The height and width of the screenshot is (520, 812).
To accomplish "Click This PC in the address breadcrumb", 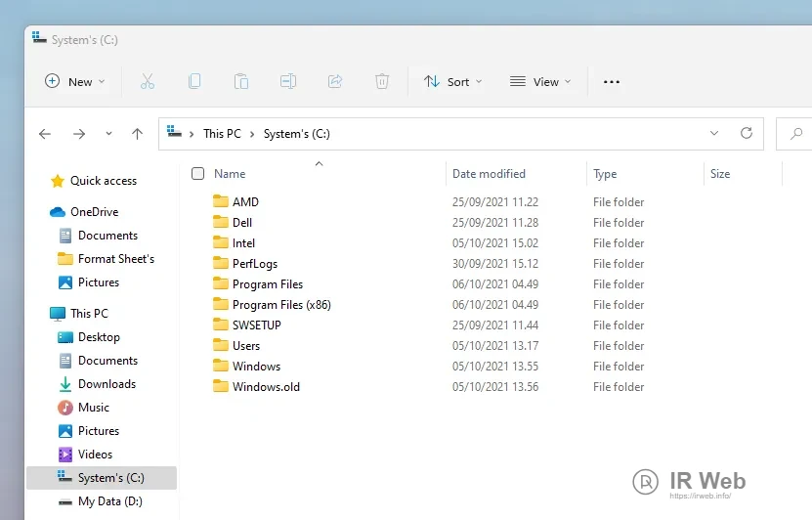I will [x=222, y=134].
